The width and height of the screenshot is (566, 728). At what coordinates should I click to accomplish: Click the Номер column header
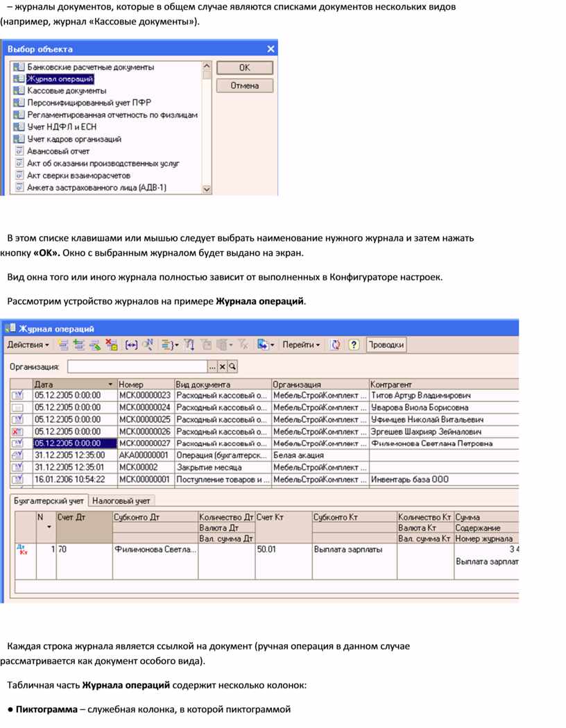(x=146, y=384)
